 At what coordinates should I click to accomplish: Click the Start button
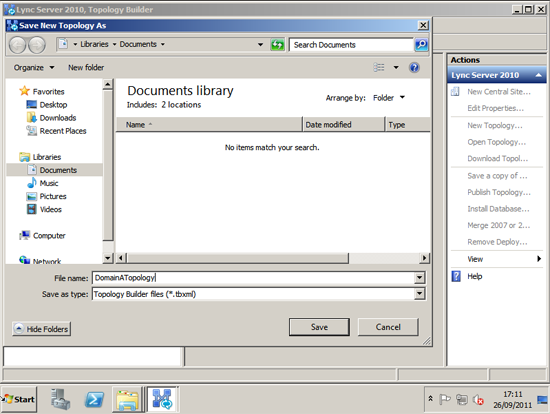coord(19,399)
